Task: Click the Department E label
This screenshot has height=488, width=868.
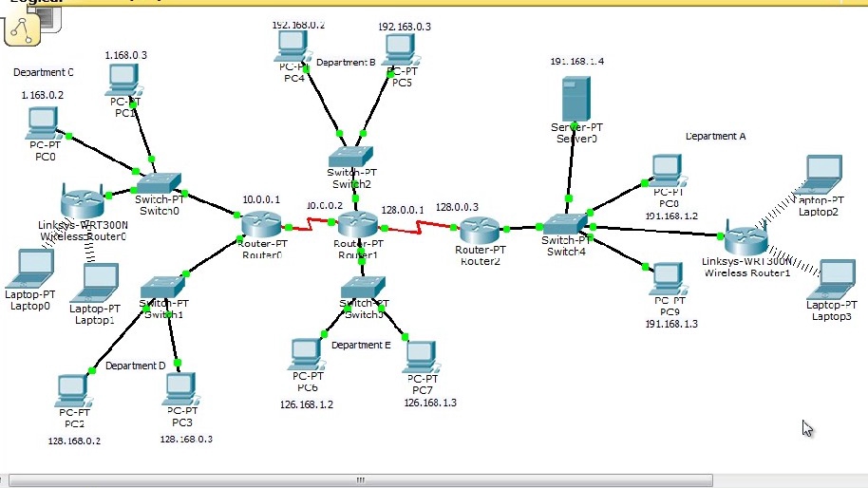Action: point(361,346)
